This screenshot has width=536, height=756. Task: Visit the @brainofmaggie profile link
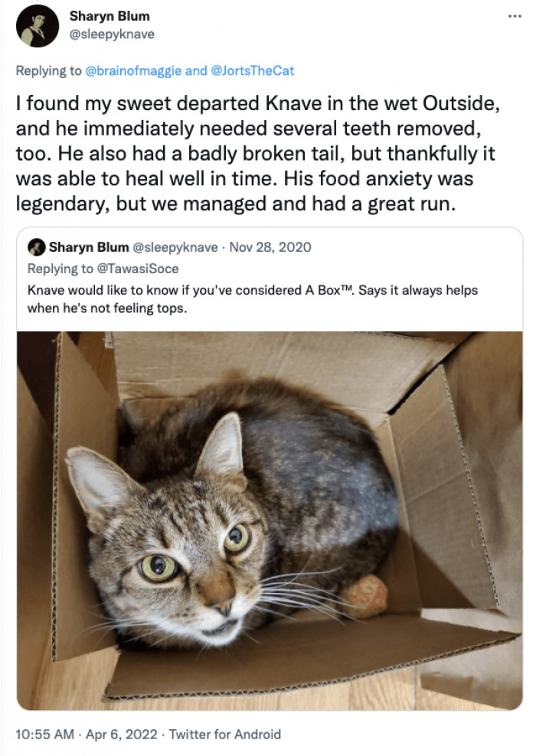[x=134, y=71]
